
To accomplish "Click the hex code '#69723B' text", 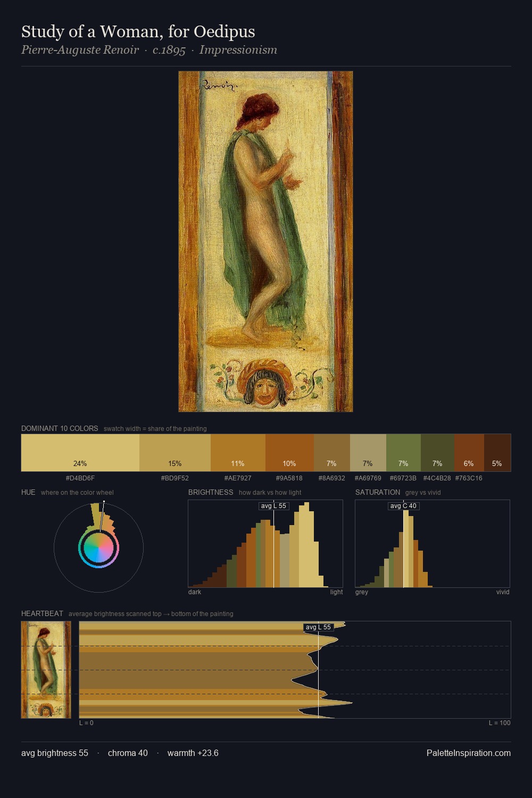I will pos(403,478).
